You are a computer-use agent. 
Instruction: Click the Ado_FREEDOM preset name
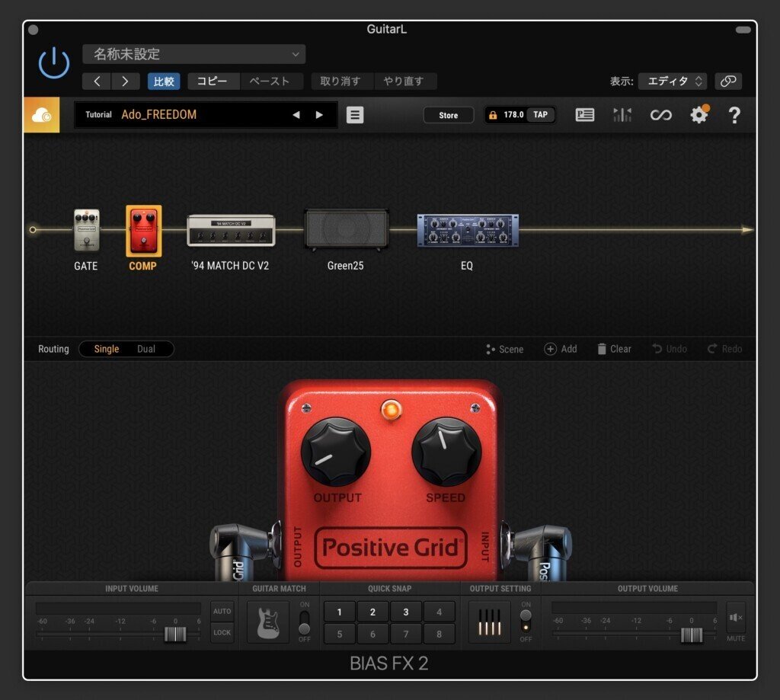[x=159, y=114]
